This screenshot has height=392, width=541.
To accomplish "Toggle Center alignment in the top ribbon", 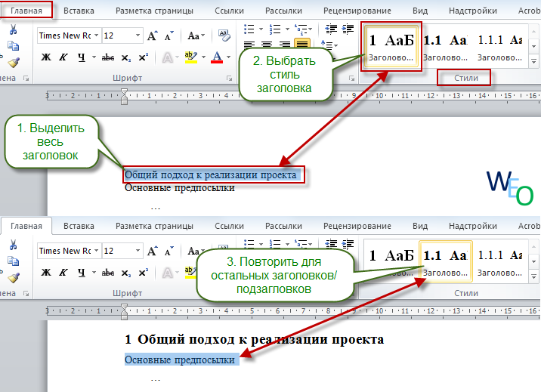I will tap(267, 45).
